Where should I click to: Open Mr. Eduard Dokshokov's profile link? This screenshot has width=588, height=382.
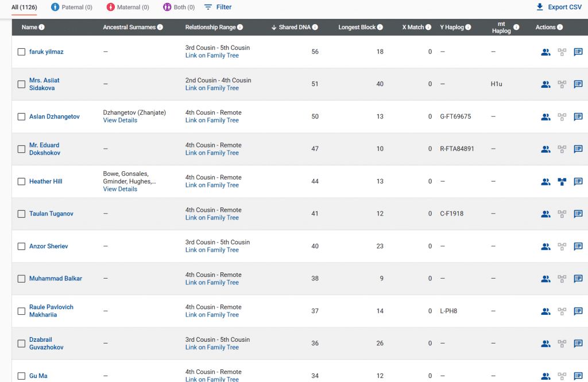click(44, 149)
